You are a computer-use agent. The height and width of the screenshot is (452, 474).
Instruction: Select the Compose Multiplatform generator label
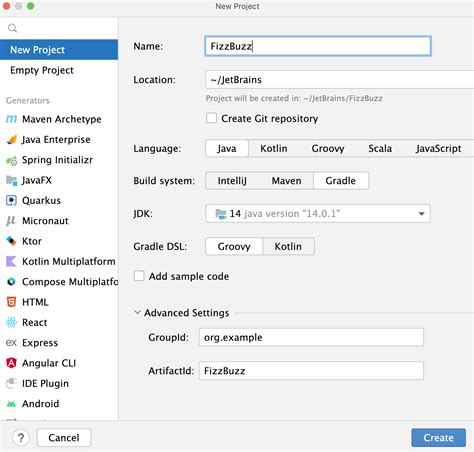click(70, 282)
